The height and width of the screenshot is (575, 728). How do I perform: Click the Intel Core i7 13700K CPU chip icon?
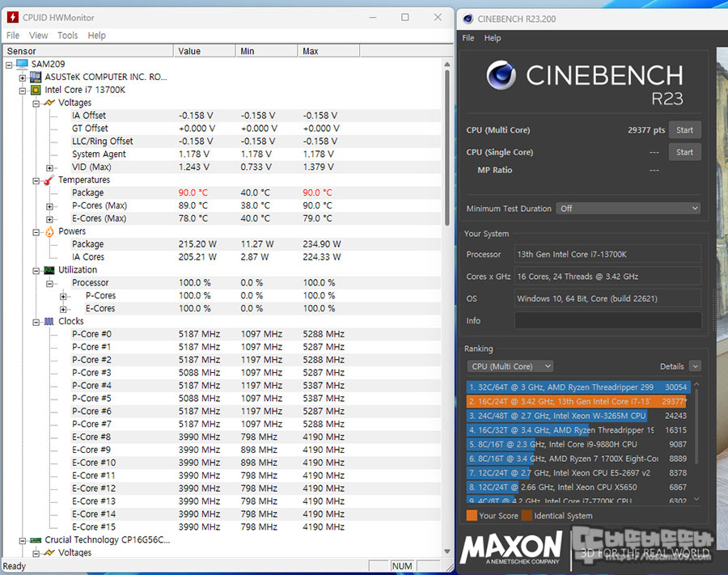click(x=36, y=90)
